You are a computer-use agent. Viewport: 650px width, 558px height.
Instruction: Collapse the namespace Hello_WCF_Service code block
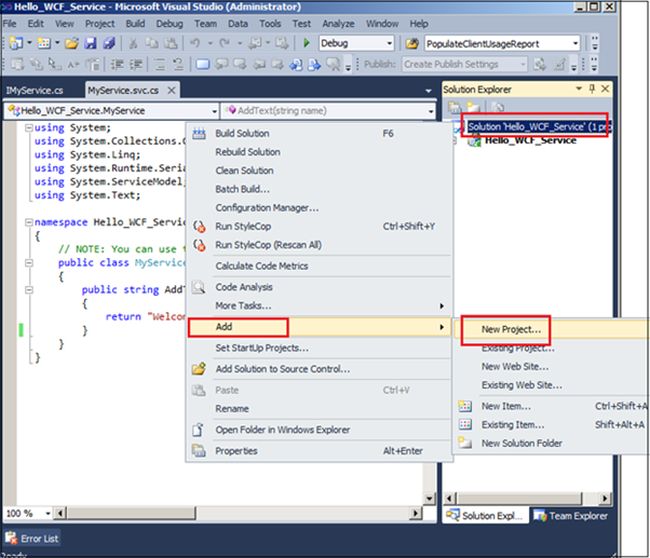pyautogui.click(x=29, y=222)
